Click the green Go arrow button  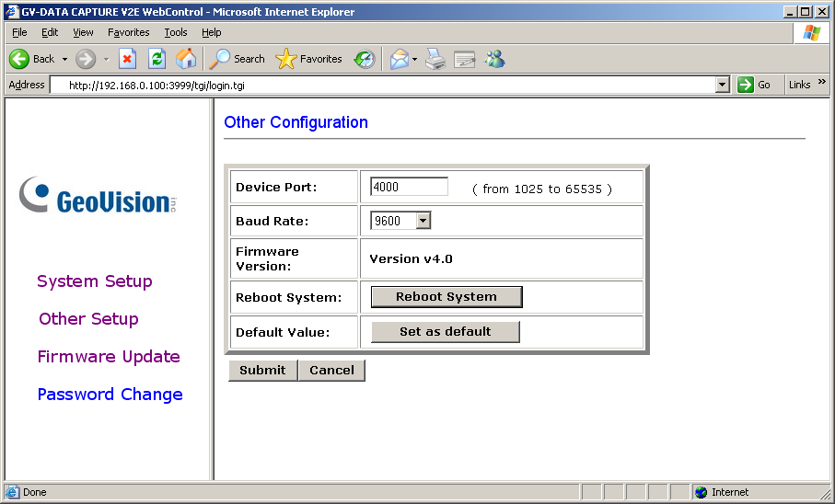click(746, 84)
